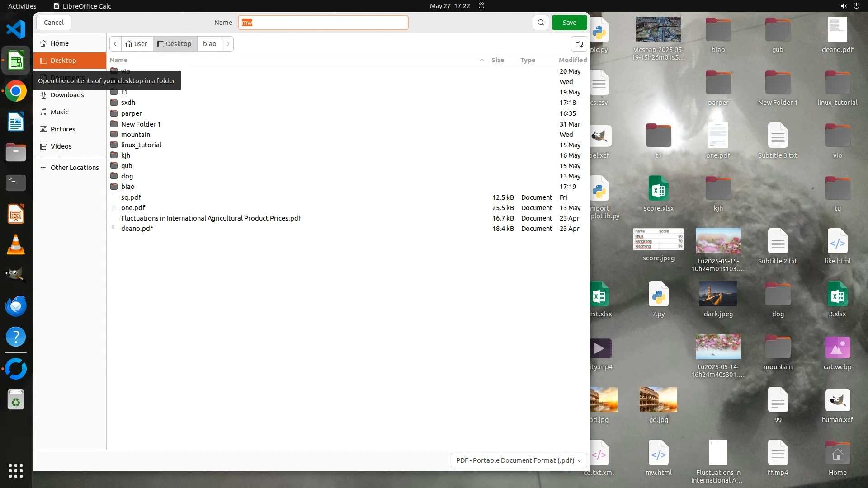Launch VLC media player from the dock

point(16,245)
